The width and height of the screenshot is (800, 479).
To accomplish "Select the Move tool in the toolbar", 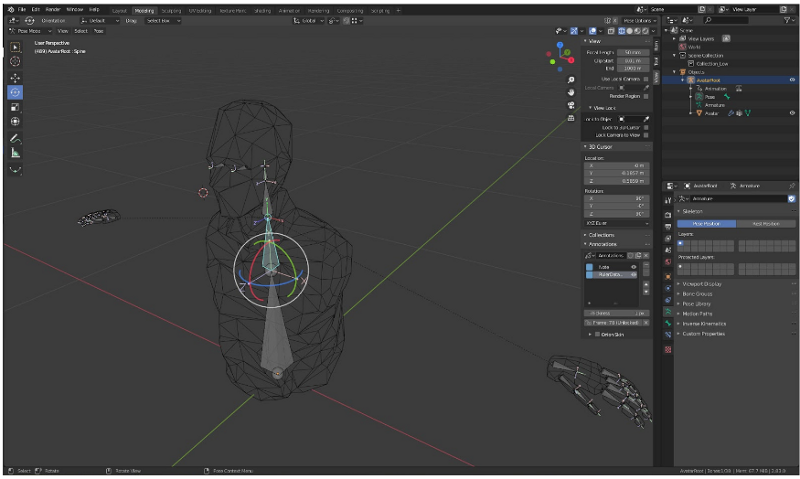I will coord(15,76).
